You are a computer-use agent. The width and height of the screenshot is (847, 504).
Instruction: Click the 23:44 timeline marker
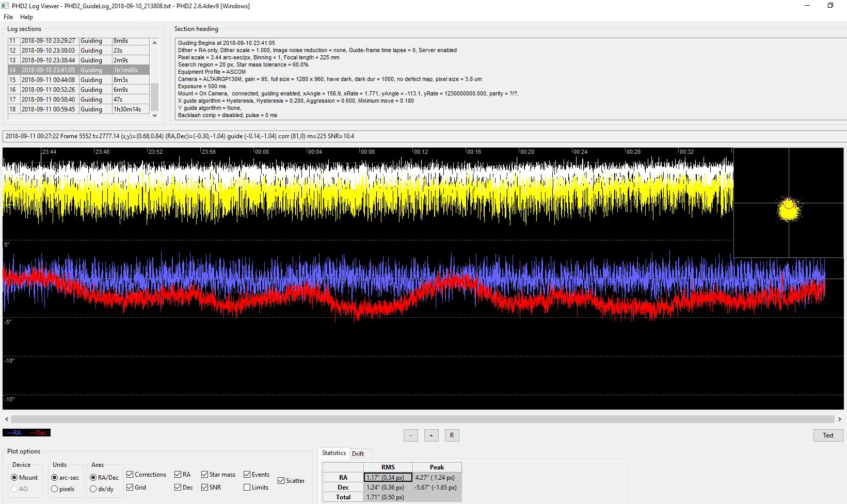[x=49, y=152]
